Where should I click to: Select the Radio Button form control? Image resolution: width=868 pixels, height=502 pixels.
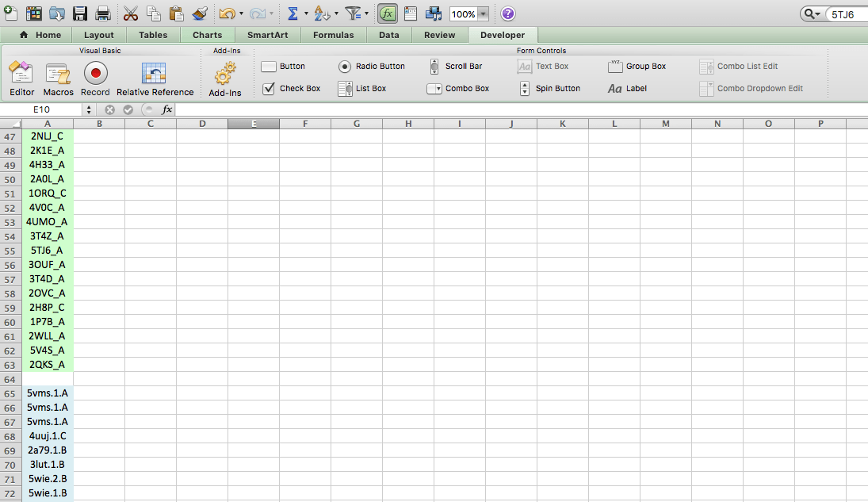click(345, 67)
